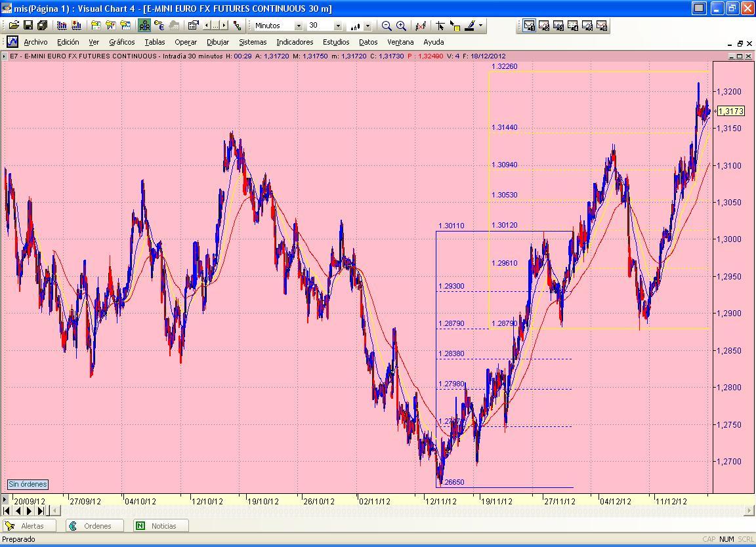Click the Sin órdenes label on chart
Screen dimensions: 756x547
[x=28, y=484]
